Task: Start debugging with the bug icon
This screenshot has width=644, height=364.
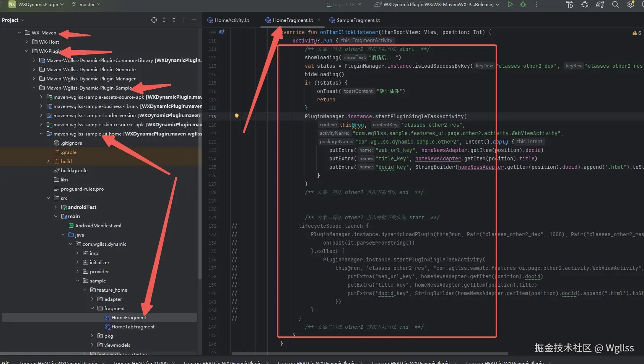Action: (523, 5)
